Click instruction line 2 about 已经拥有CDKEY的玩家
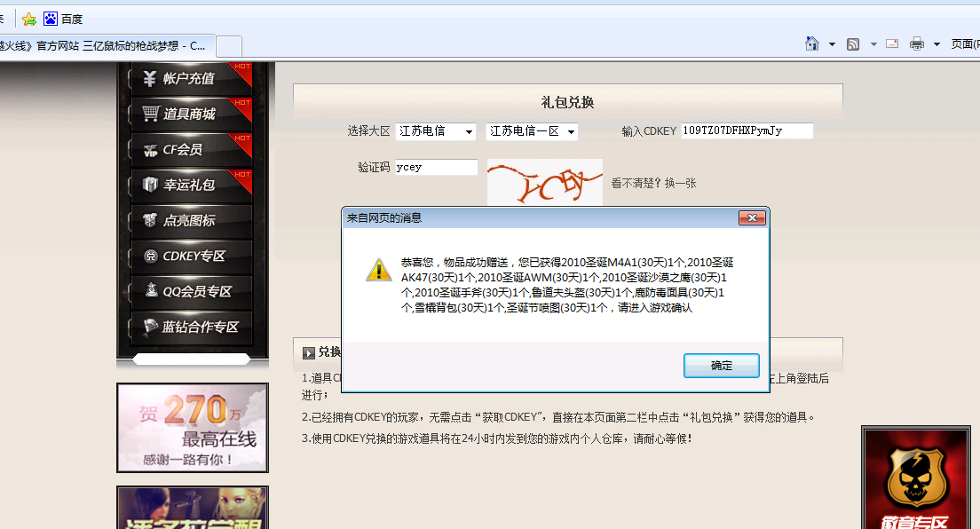This screenshot has height=529, width=980. (x=558, y=417)
